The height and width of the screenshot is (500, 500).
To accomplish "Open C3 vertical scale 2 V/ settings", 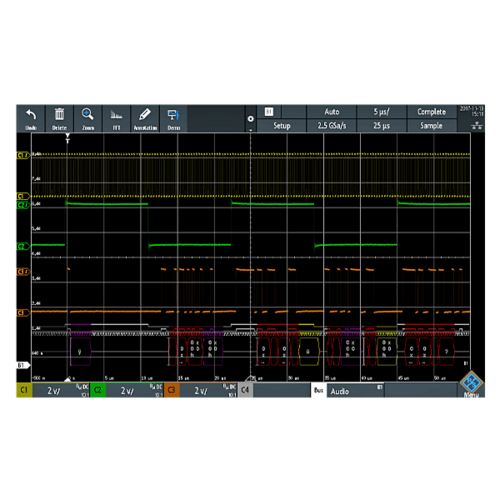I will pyautogui.click(x=209, y=390).
